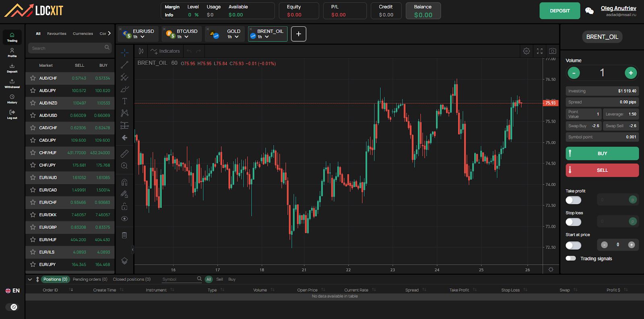Open the Profile section in sidebar

[x=12, y=53]
